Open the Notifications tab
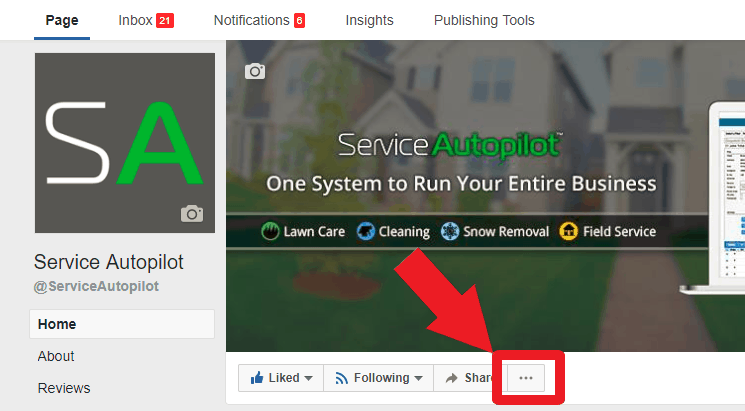The height and width of the screenshot is (411, 745). click(x=259, y=20)
